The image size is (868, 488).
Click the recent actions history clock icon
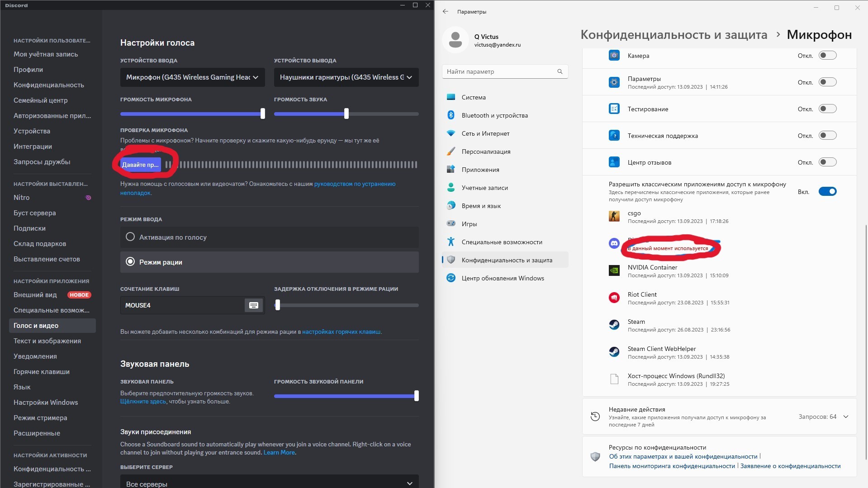click(x=595, y=417)
